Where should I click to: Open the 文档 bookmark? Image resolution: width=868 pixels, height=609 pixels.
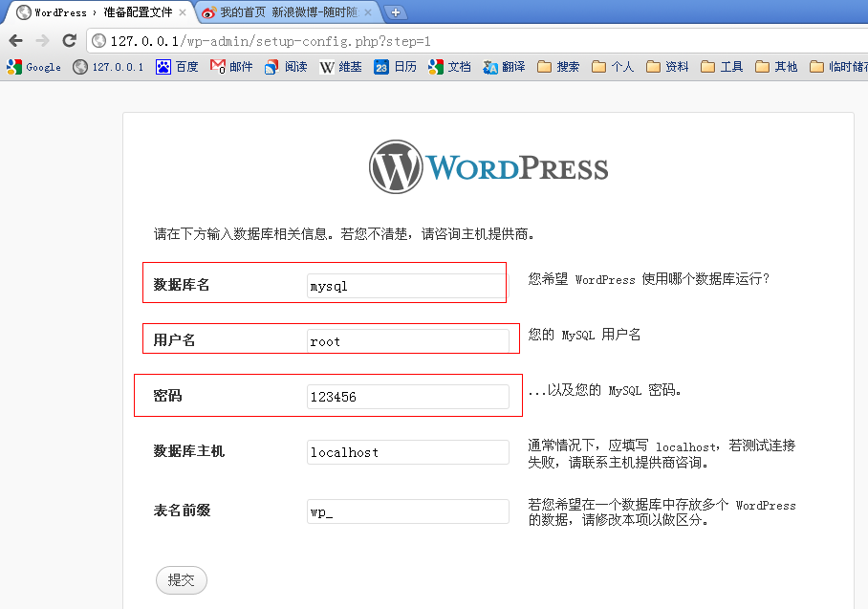click(449, 67)
